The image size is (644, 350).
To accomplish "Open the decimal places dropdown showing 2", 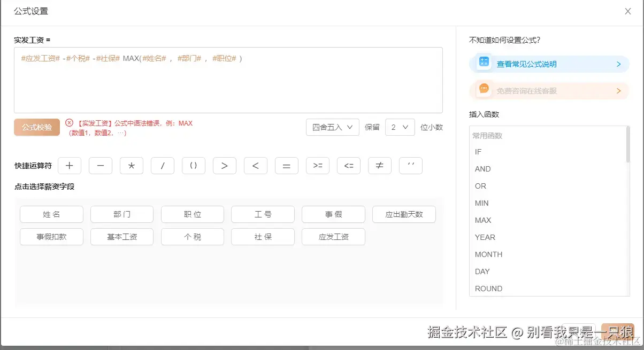I will pos(400,127).
